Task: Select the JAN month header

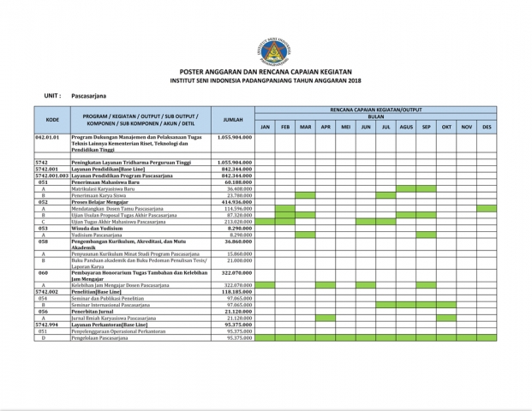Action: pos(265,127)
